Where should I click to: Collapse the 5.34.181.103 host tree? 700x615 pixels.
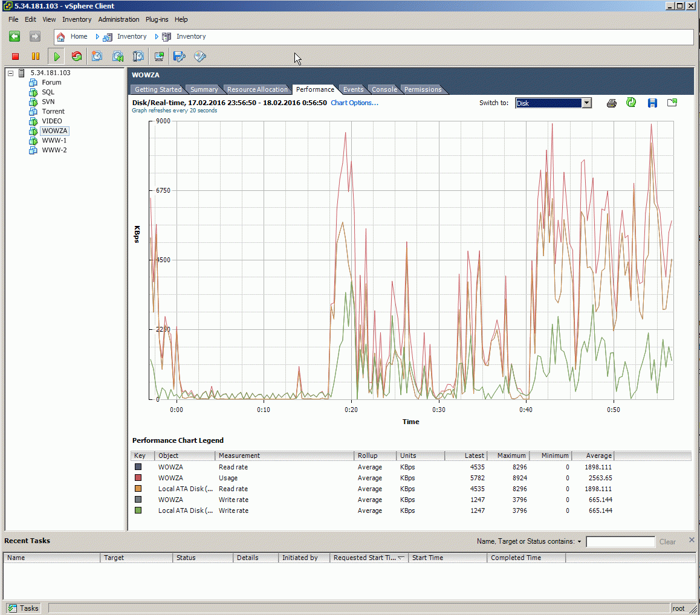(10, 73)
